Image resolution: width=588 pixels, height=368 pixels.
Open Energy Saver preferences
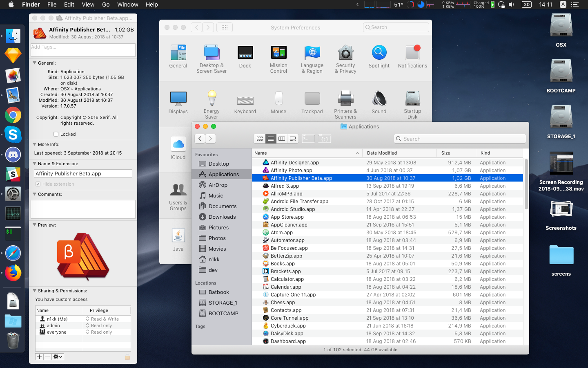(212, 105)
